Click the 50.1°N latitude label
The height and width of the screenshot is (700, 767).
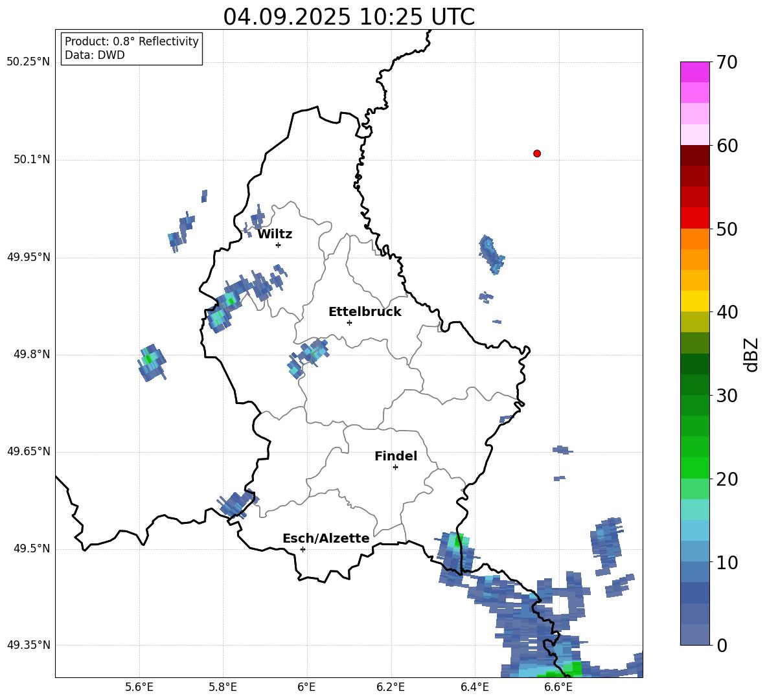point(32,159)
